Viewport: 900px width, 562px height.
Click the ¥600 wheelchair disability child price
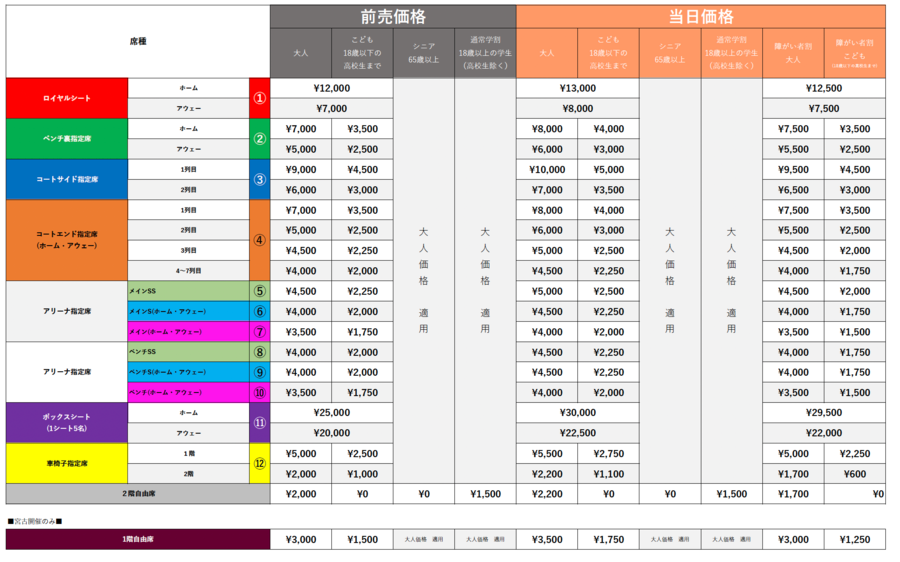pos(854,474)
